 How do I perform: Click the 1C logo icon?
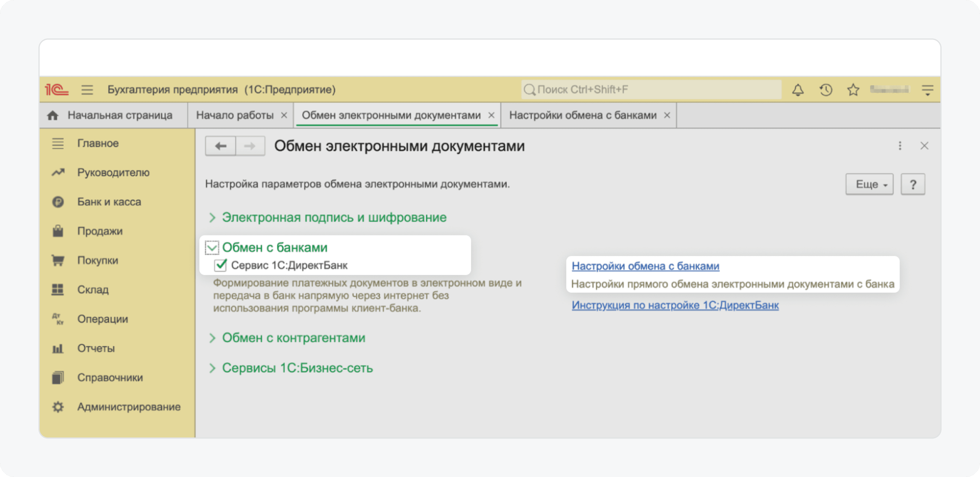pos(56,90)
